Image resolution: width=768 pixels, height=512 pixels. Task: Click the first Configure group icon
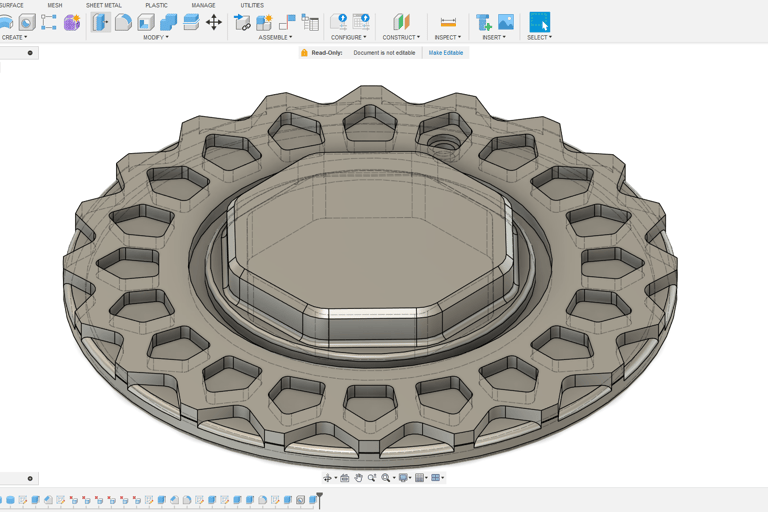point(338,22)
